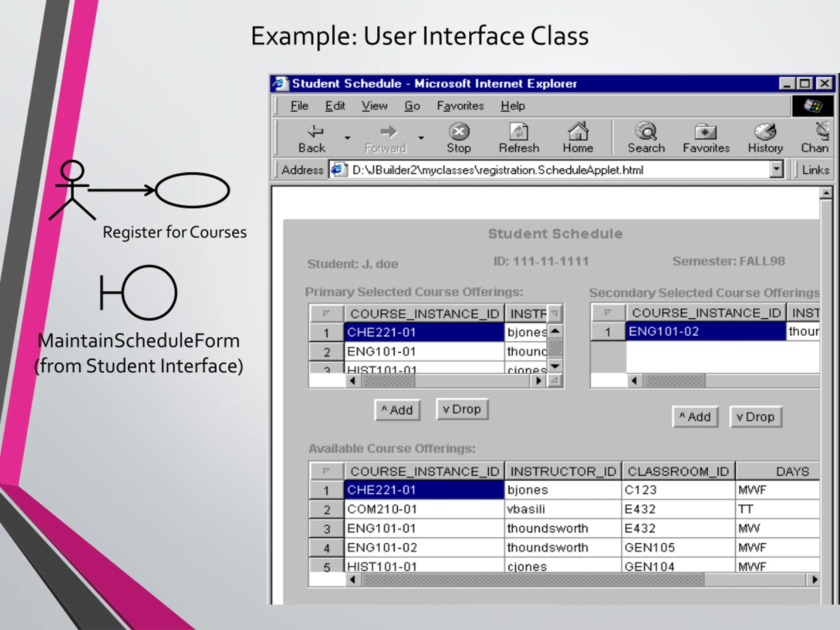Viewport: 840px width, 630px height.
Task: Select CHE221-01 in Primary course table
Action: coord(424,332)
